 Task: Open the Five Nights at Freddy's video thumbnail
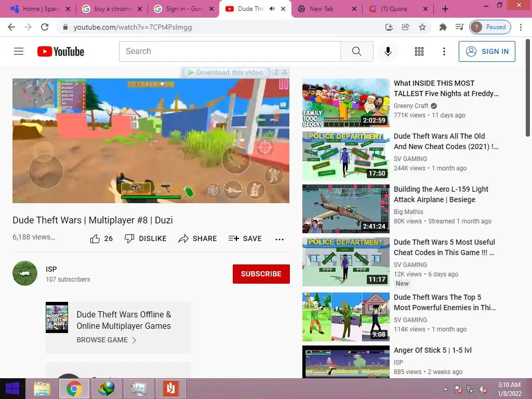pos(345,103)
